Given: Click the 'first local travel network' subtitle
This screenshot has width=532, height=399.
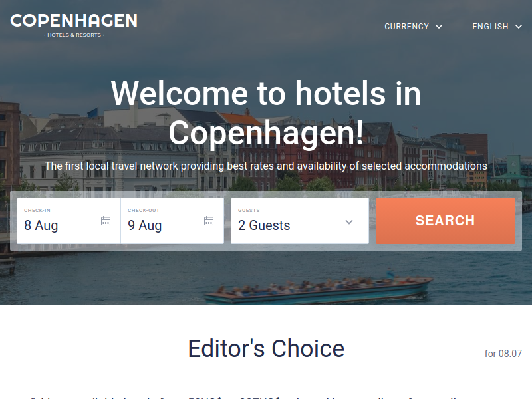Looking at the screenshot, I should click(266, 166).
